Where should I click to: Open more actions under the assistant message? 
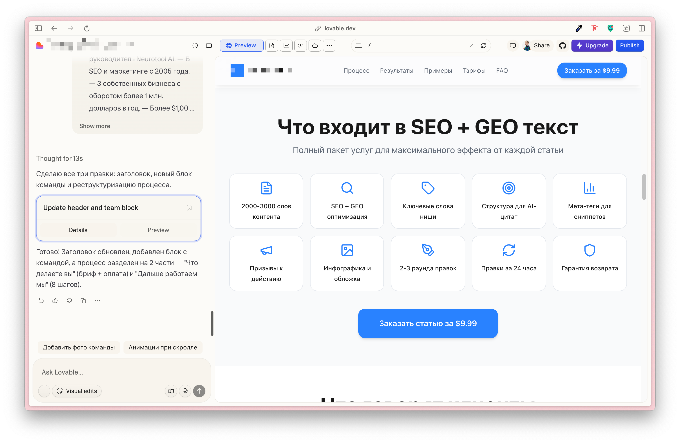coord(98,300)
